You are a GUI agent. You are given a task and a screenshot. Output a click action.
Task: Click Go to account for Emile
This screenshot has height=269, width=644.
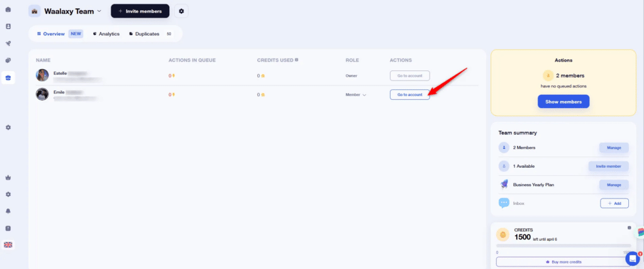[409, 95]
